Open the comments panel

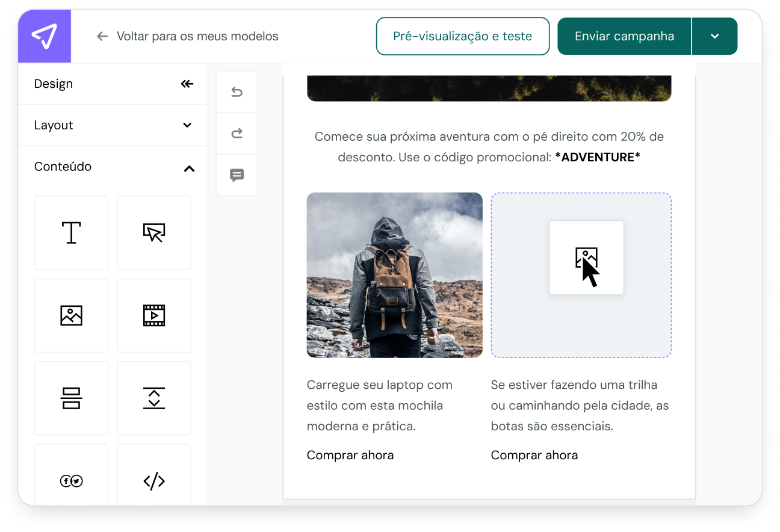tap(237, 175)
